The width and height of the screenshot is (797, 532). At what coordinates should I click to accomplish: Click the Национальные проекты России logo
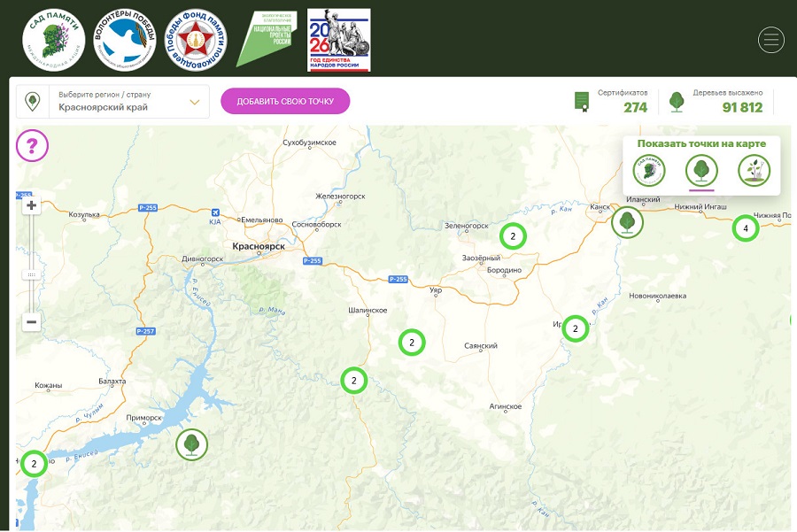(267, 40)
